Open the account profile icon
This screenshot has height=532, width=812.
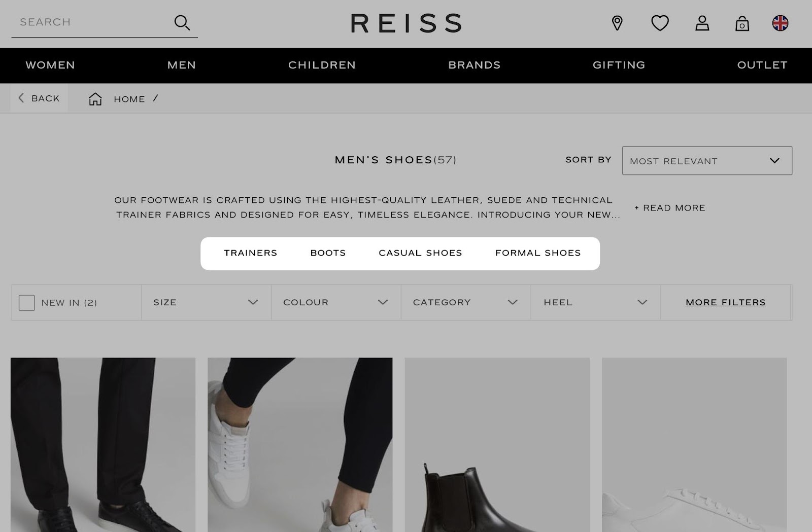(702, 23)
